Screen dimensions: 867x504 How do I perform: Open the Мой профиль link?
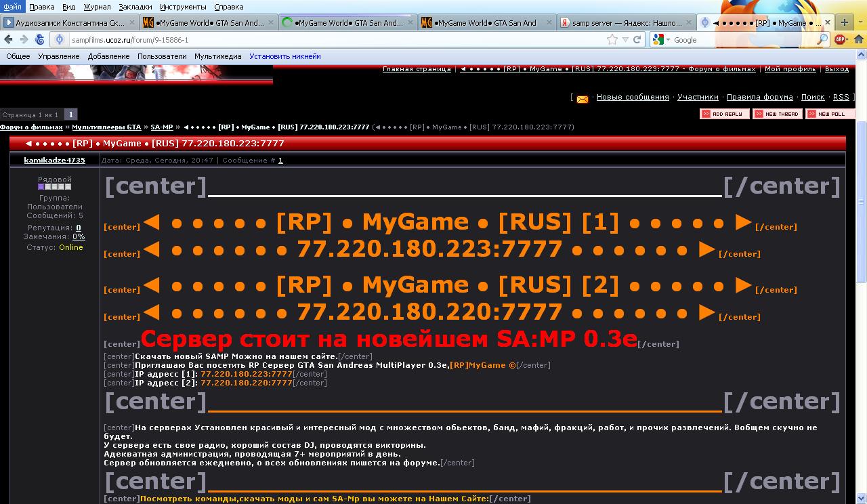pyautogui.click(x=790, y=69)
